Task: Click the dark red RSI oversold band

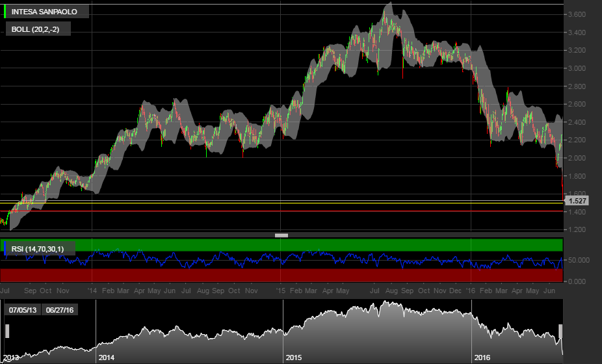Action: point(325,276)
